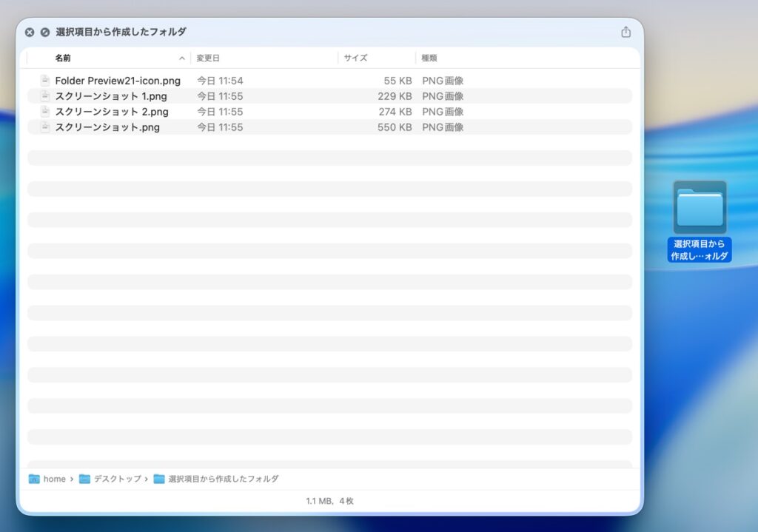Click the Share icon in the title bar
Screen dimensions: 758x532
625,32
